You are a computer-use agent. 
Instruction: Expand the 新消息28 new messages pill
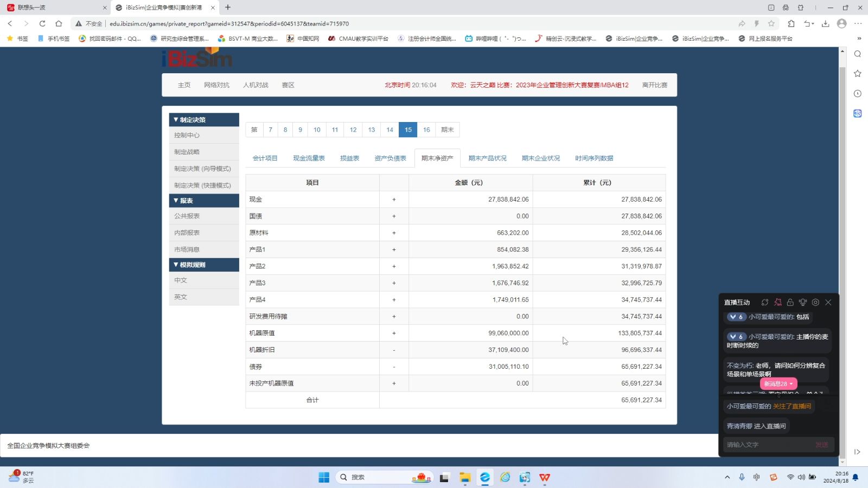[778, 383]
